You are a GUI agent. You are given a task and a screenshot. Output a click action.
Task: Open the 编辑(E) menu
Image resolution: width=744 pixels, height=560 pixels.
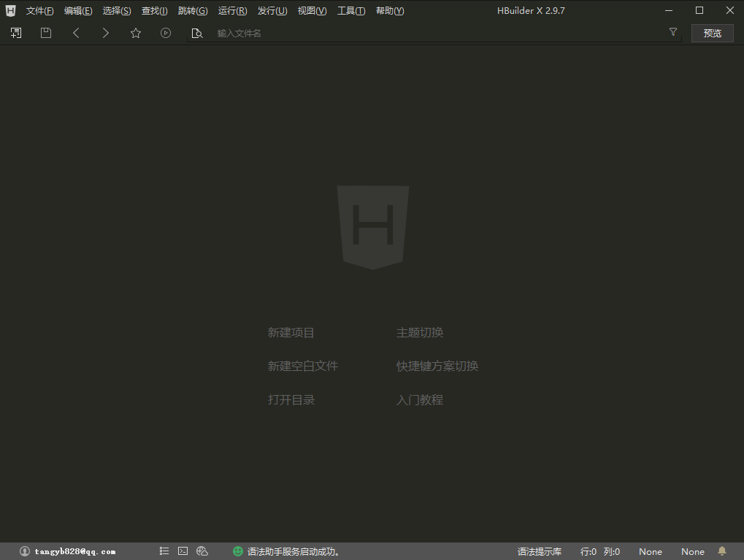pos(78,10)
